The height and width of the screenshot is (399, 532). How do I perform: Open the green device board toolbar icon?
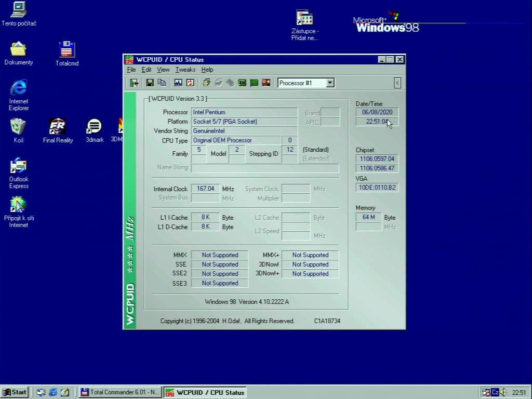pyautogui.click(x=254, y=83)
